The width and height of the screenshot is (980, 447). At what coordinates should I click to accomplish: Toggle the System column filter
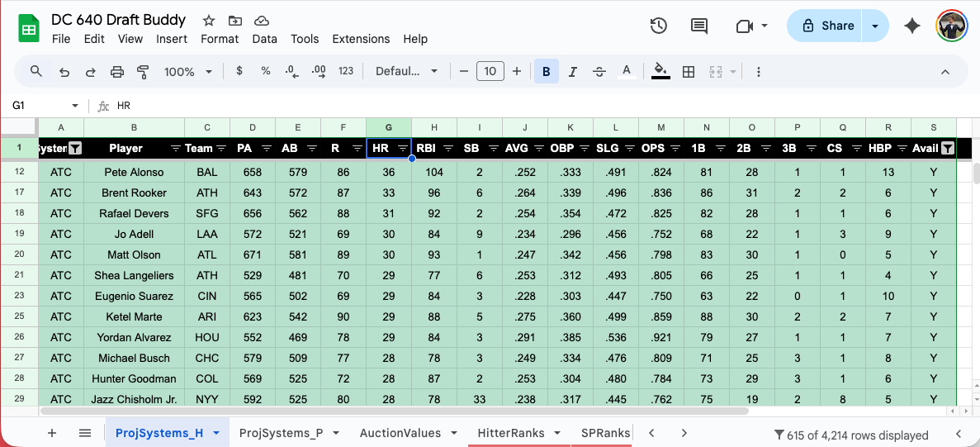pyautogui.click(x=75, y=148)
